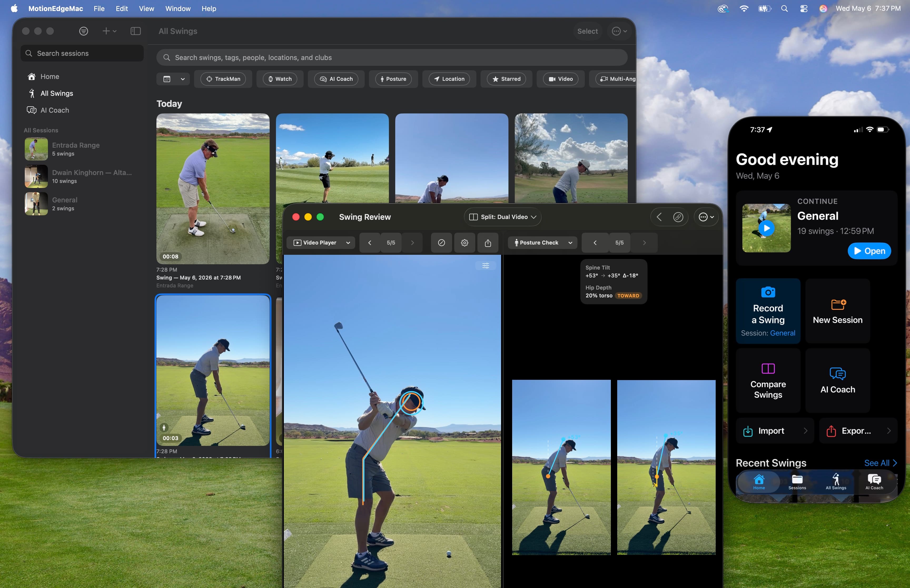Image resolution: width=910 pixels, height=588 pixels.
Task: Toggle the Watch filter chip
Action: (x=280, y=79)
